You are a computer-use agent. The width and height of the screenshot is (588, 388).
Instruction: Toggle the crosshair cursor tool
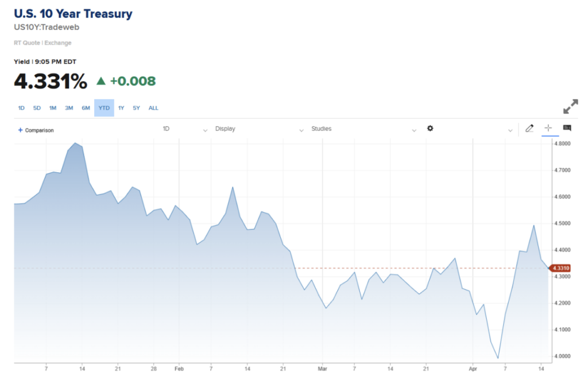(x=548, y=128)
